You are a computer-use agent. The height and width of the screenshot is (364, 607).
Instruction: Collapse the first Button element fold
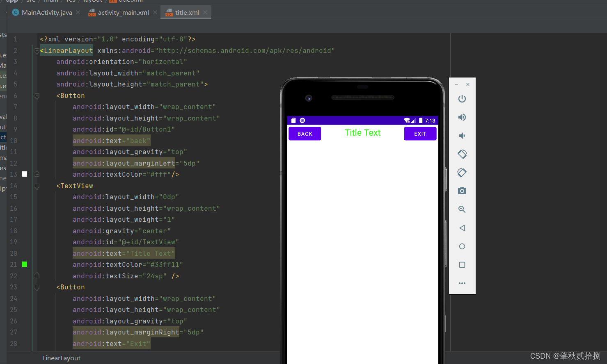pos(37,96)
